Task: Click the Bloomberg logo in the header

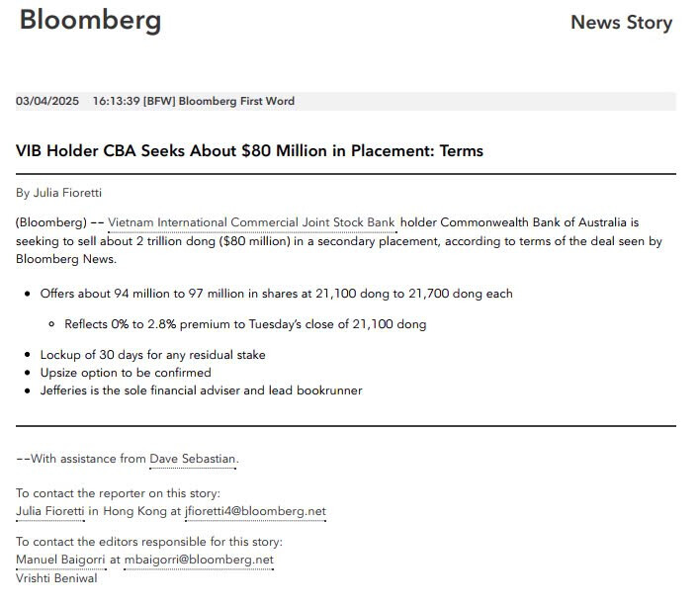Action: 90,20
